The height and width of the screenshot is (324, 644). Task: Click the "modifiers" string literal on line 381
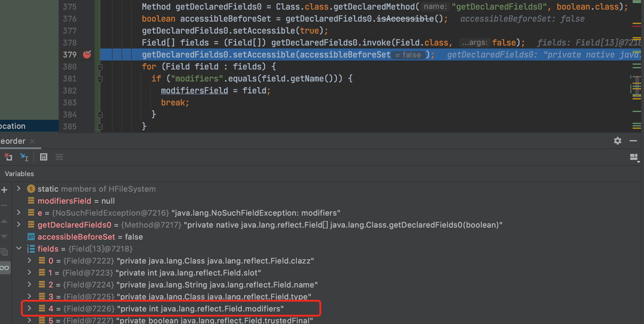[197, 78]
